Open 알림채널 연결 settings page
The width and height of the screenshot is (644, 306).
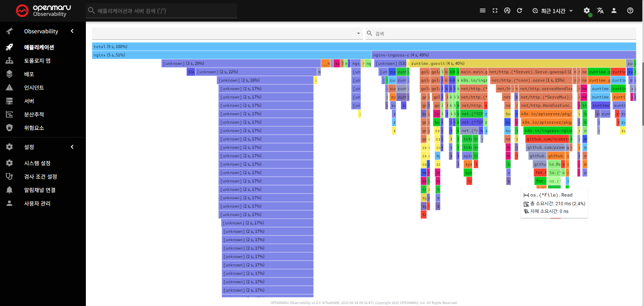[x=40, y=190]
